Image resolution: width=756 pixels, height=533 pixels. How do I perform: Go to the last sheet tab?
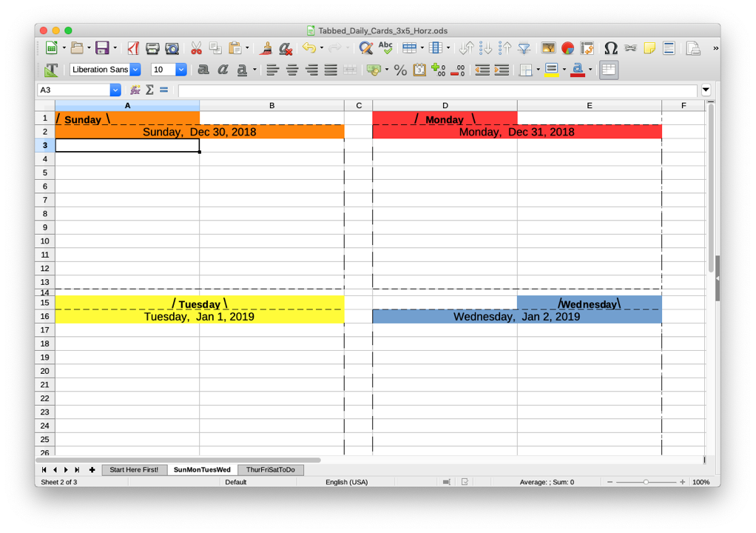click(77, 469)
